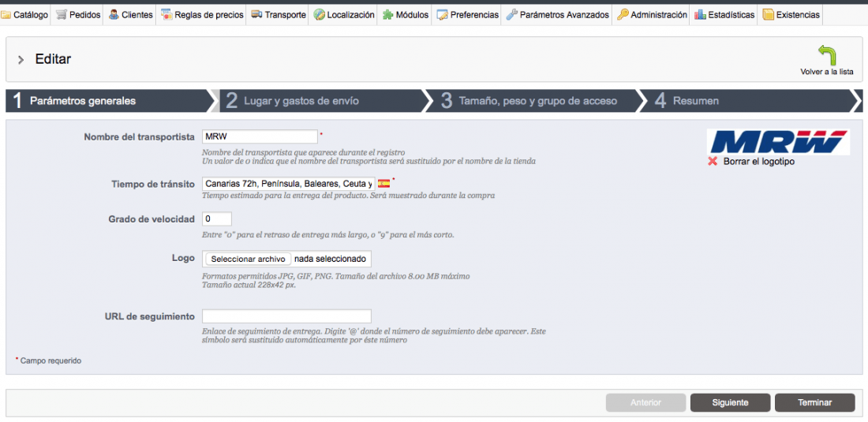This screenshot has height=422, width=868.
Task: Click the Terminar button
Action: click(x=815, y=402)
